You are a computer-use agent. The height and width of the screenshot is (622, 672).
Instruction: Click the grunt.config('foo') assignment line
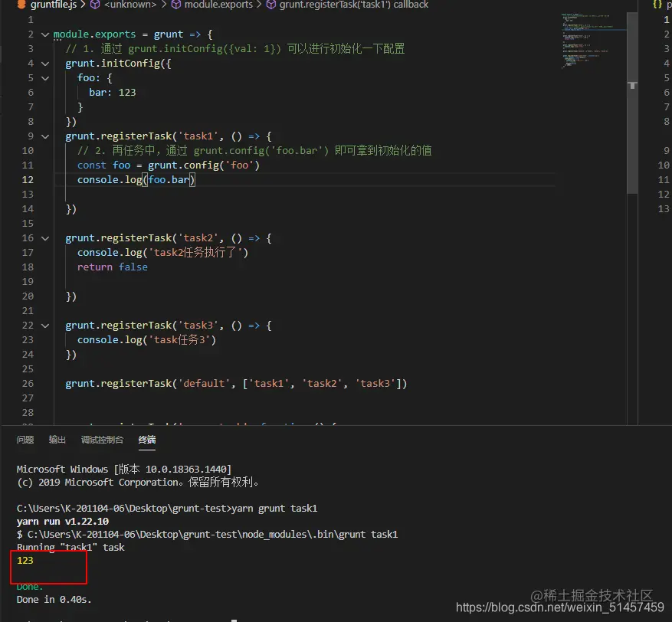click(169, 165)
